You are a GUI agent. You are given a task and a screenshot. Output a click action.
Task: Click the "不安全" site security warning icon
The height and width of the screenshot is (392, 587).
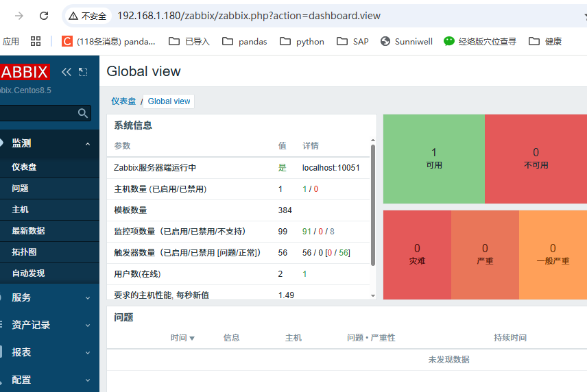tap(73, 16)
